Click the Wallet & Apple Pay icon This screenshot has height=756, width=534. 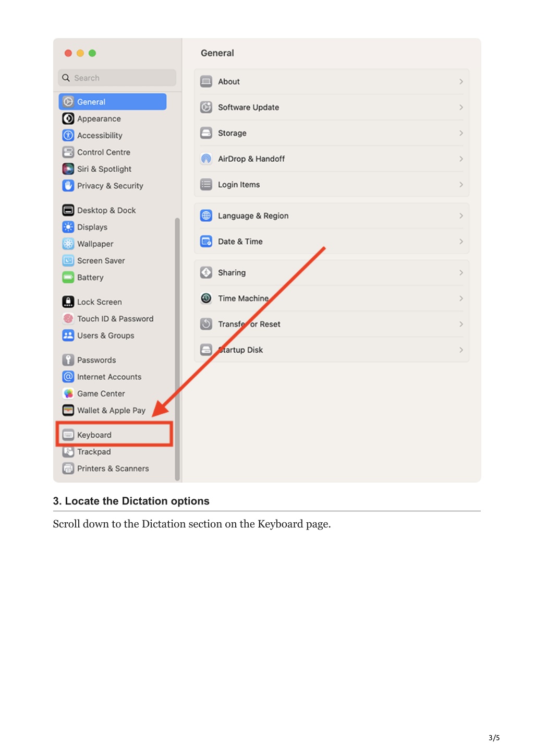tap(68, 410)
